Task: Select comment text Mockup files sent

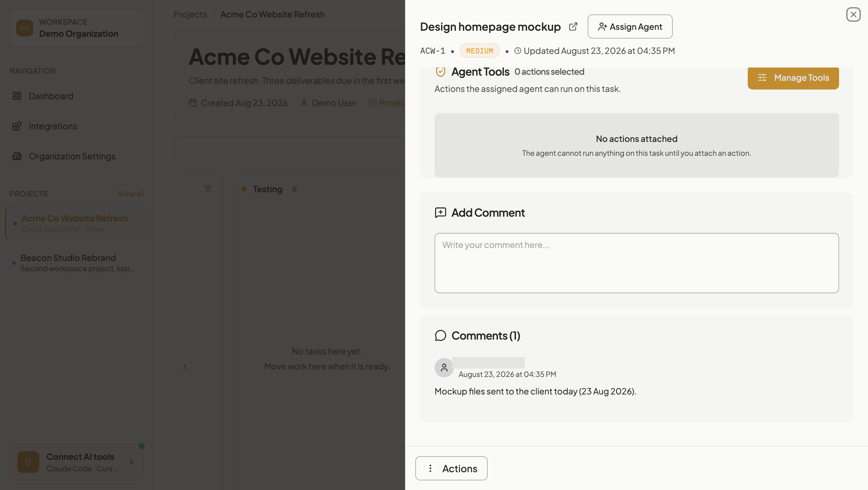Action: (x=536, y=391)
